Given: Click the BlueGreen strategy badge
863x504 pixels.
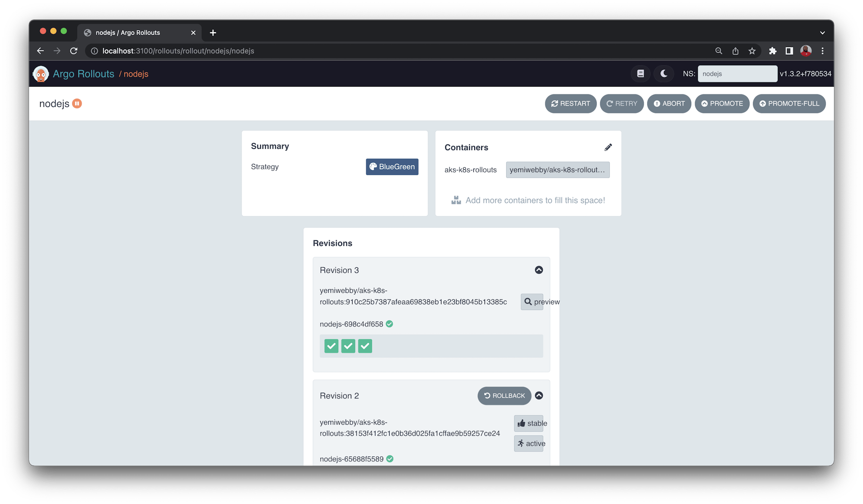Looking at the screenshot, I should pos(392,167).
